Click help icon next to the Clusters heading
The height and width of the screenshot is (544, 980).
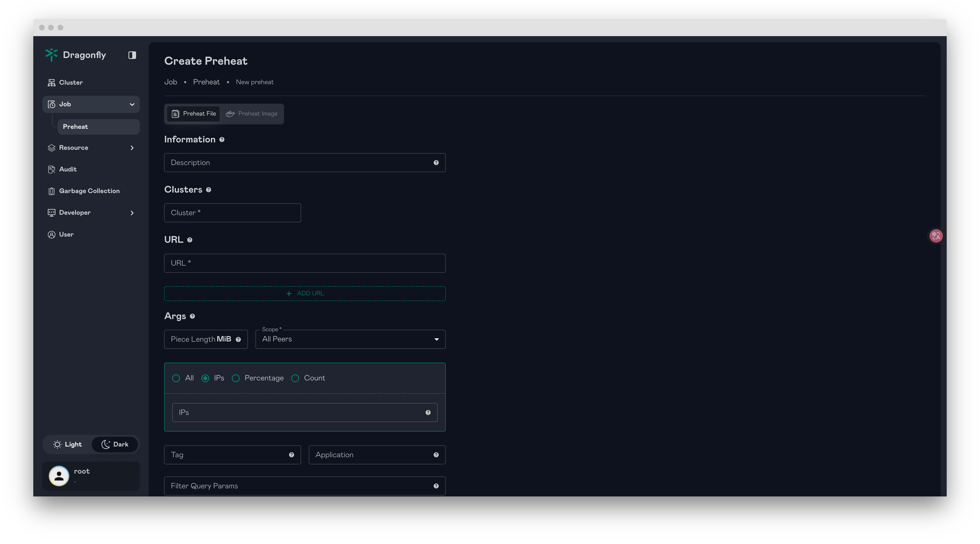click(x=208, y=190)
